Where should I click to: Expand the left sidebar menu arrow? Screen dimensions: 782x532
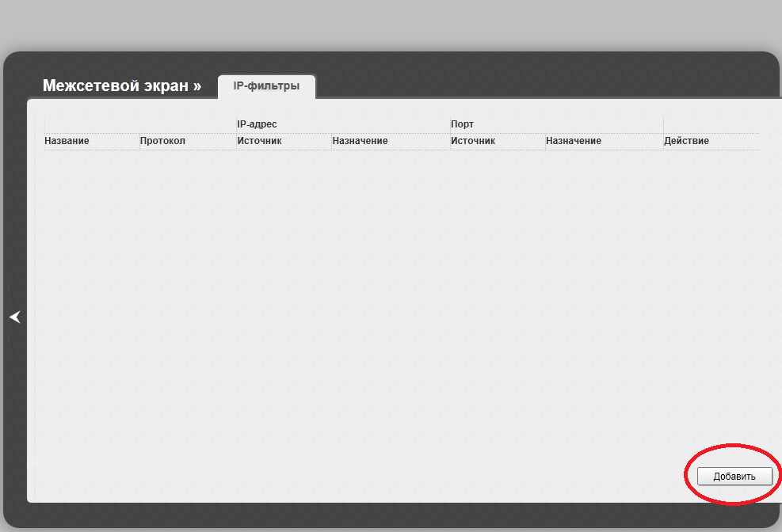coord(14,317)
